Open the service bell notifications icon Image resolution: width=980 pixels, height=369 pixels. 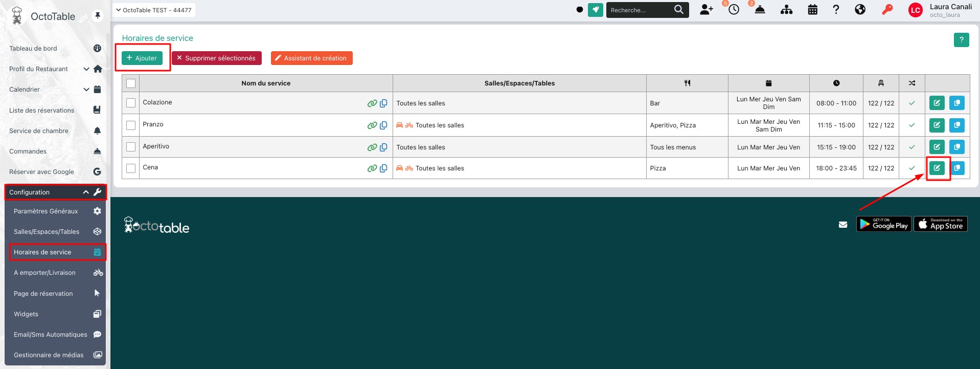[760, 10]
